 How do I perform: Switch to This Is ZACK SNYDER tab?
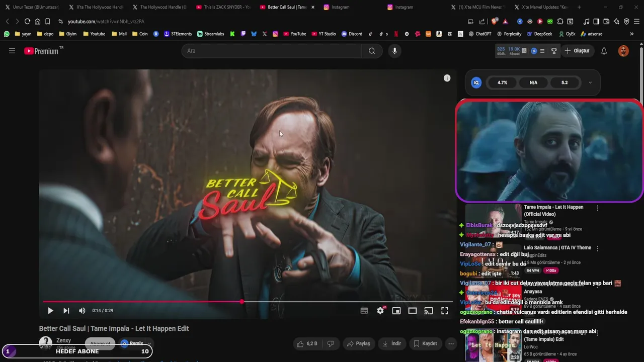[x=222, y=7]
